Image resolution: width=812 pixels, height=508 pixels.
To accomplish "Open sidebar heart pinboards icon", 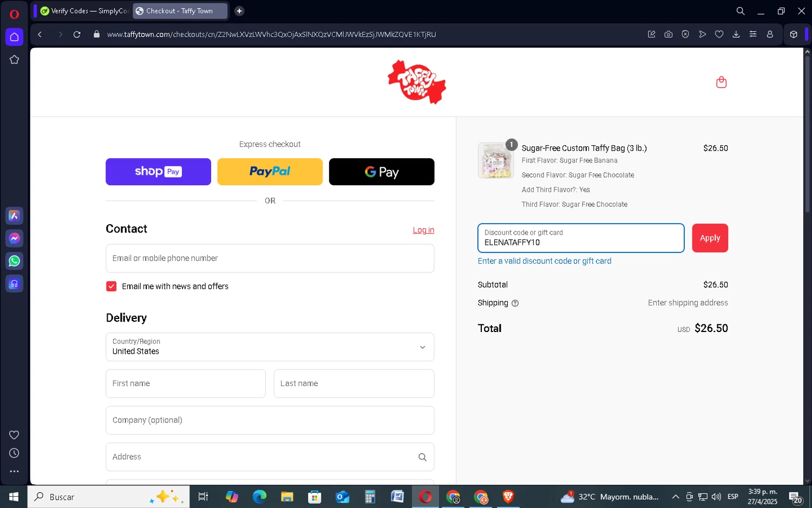I will click(14, 435).
